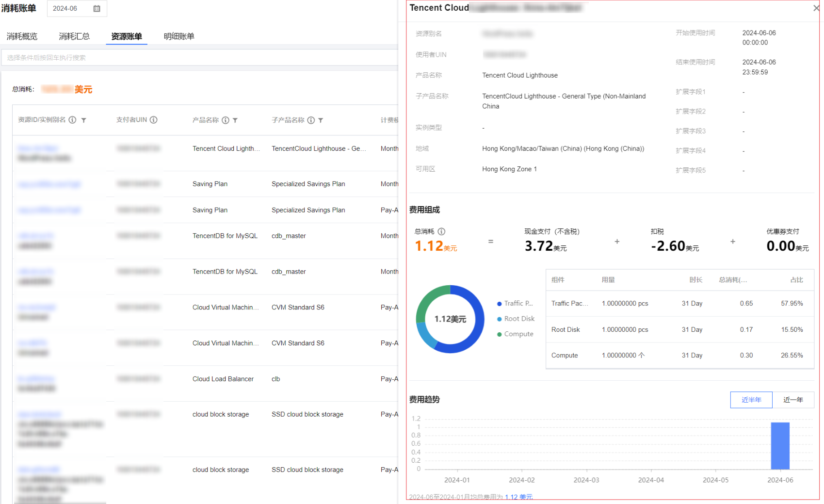Click info icon beside 支付者UIN header
The image size is (824, 504).
pos(154,120)
